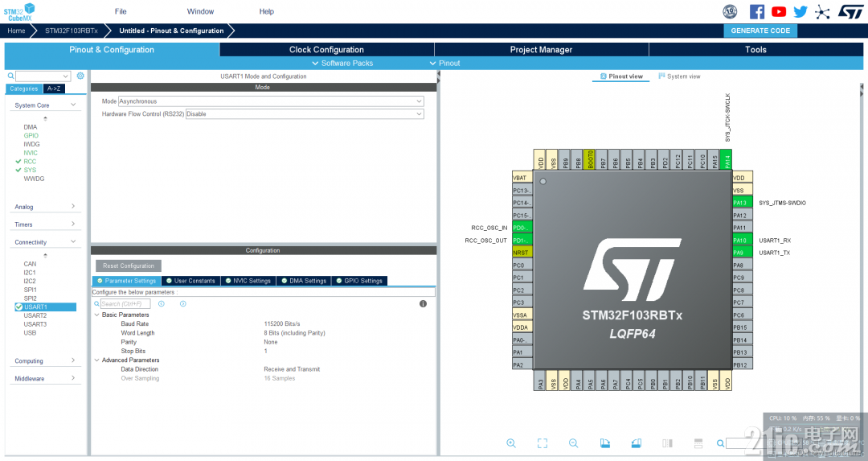
Task: Select the BOOT0 pin on chip
Action: click(x=590, y=160)
